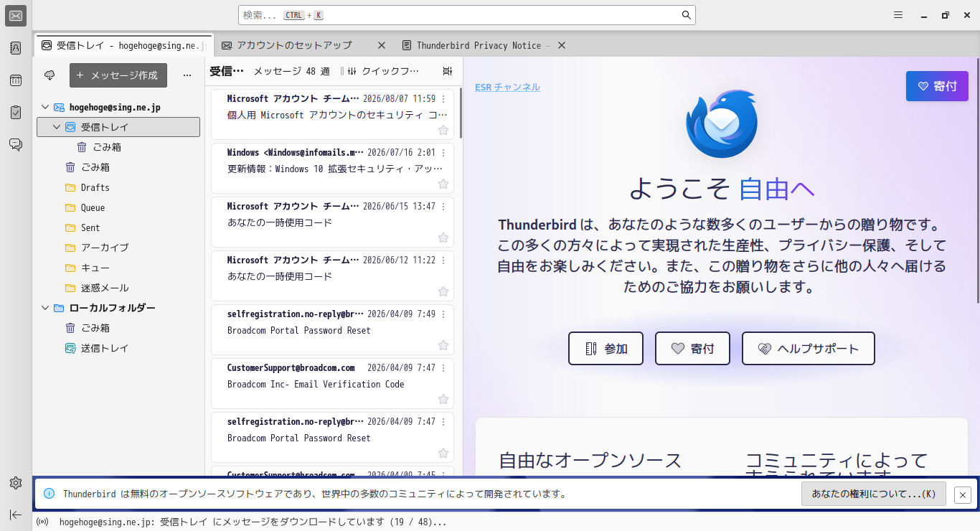Select the Sent folder
The width and height of the screenshot is (980, 531).
click(118, 227)
